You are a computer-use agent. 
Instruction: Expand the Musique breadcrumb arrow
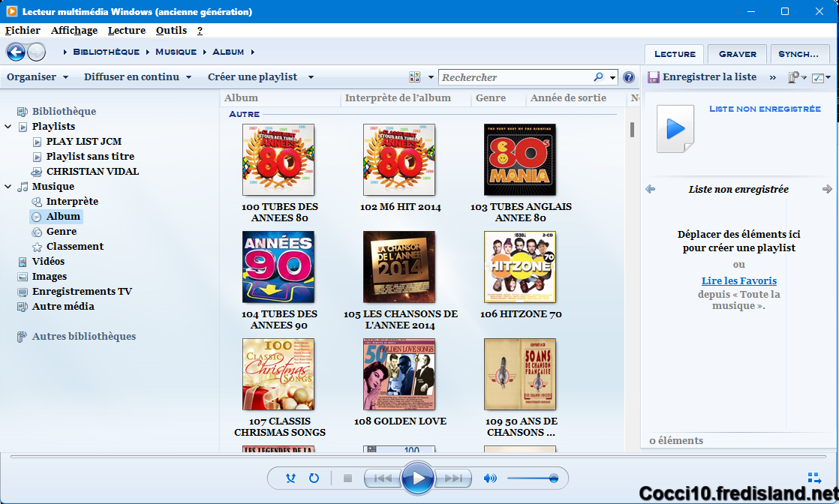204,52
